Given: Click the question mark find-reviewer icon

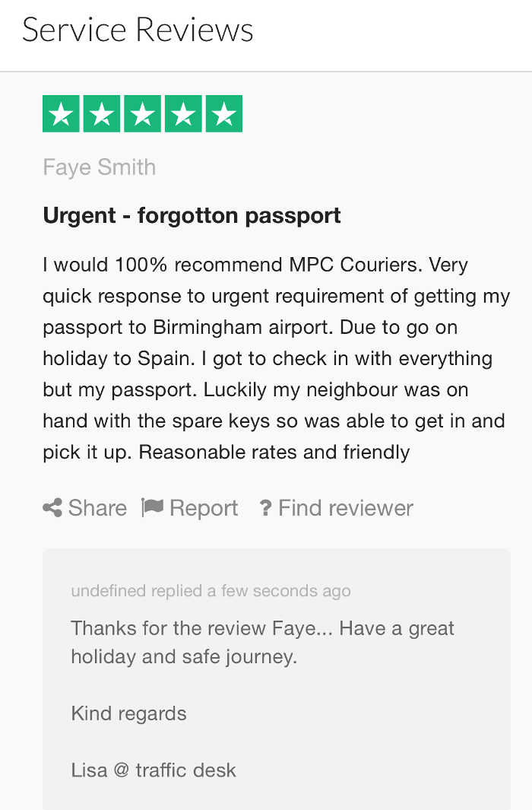Looking at the screenshot, I should pos(265,508).
